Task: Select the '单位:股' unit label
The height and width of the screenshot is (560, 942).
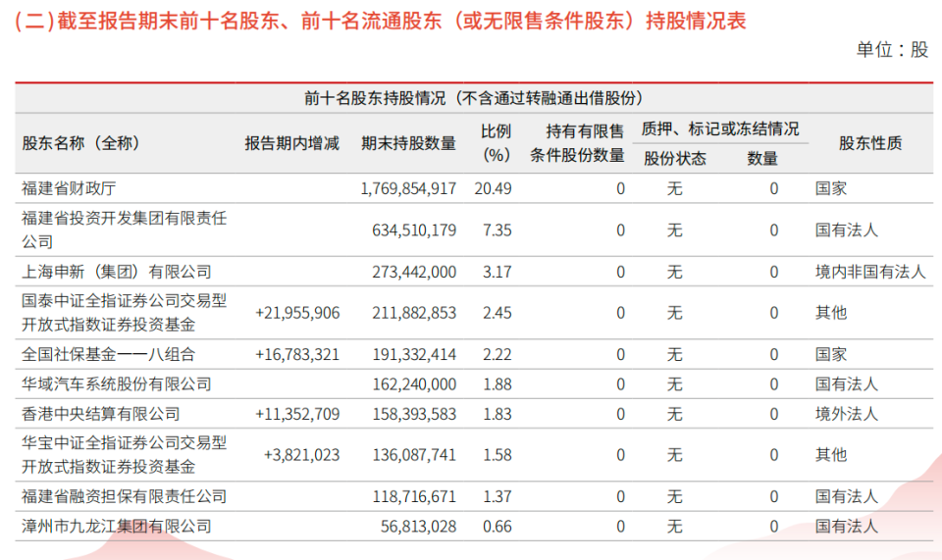Action: pyautogui.click(x=893, y=49)
